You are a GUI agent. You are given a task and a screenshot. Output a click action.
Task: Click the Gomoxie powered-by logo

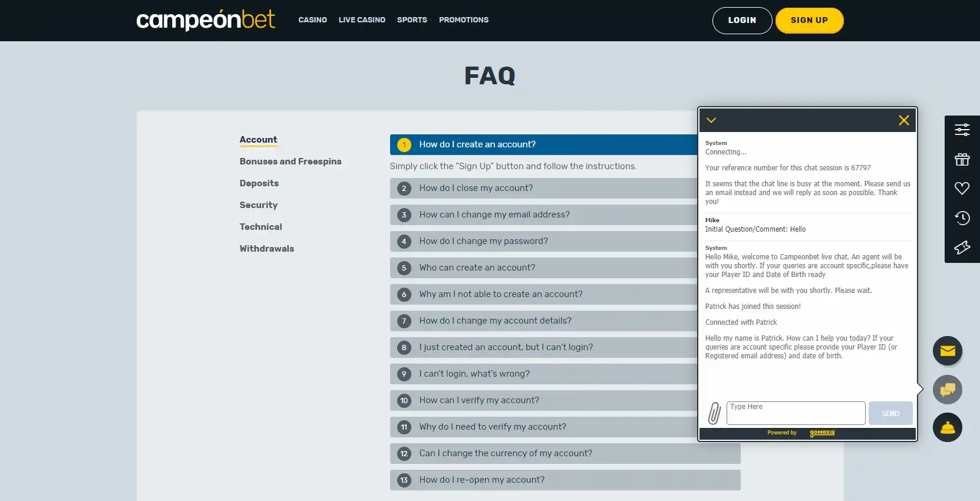click(822, 433)
